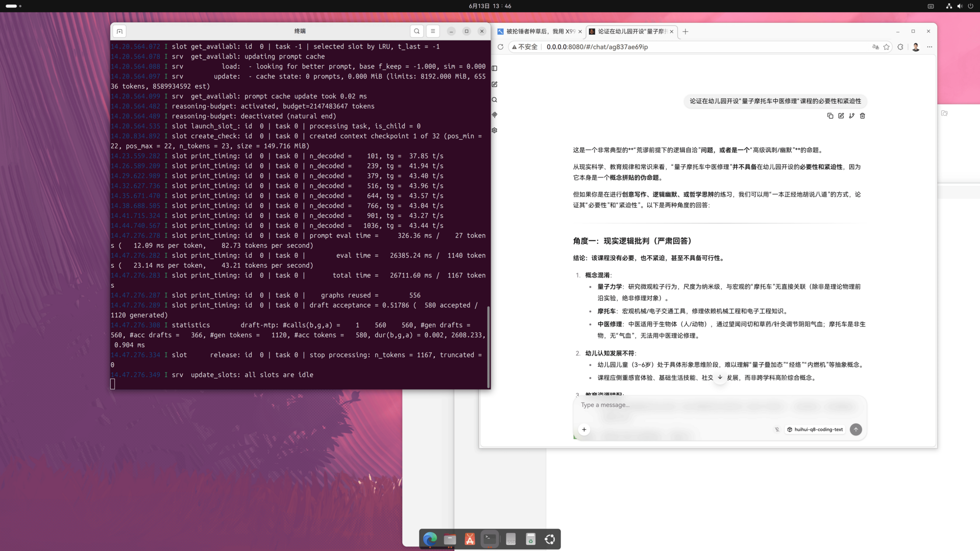Screen dimensions: 980x551
Task: Open the terminal's new tab button
Action: [x=119, y=32]
